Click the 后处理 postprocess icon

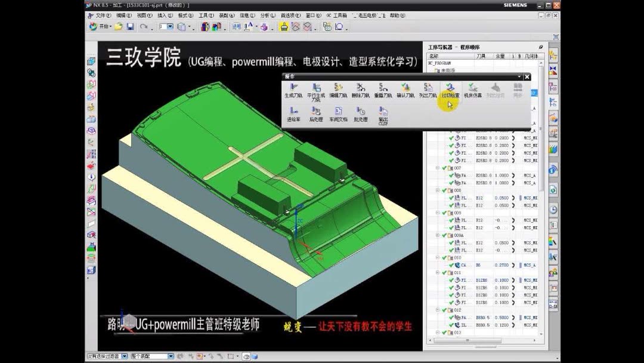point(317,113)
